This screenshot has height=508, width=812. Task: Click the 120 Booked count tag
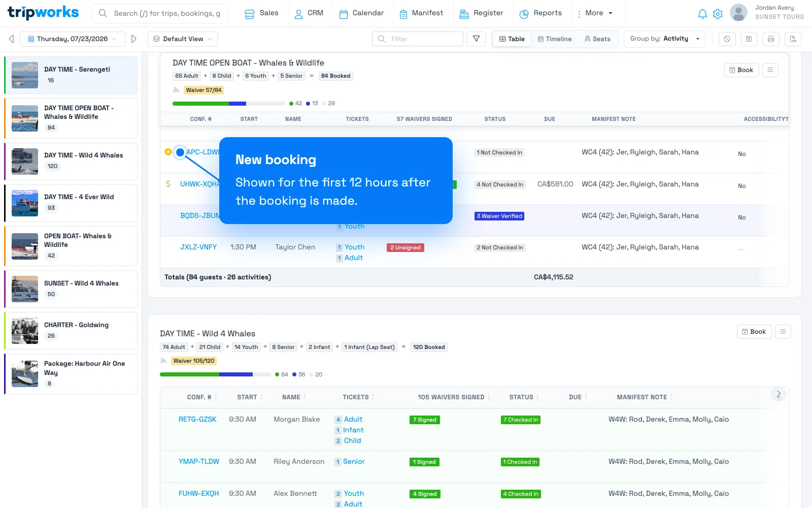pyautogui.click(x=429, y=347)
